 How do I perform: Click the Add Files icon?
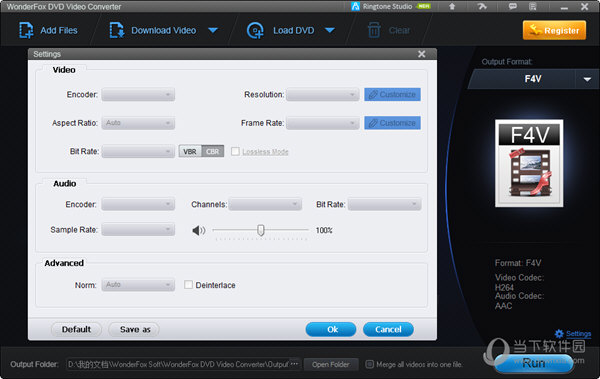point(26,30)
